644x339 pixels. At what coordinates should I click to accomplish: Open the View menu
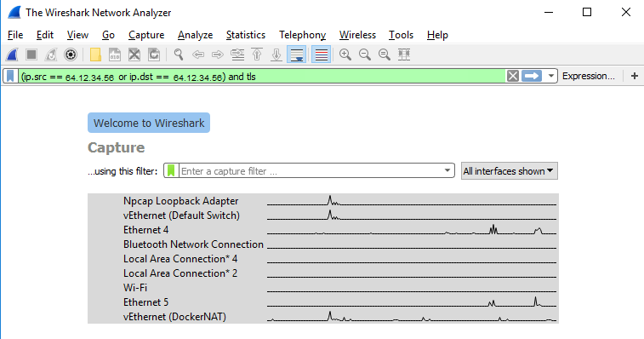(x=77, y=35)
